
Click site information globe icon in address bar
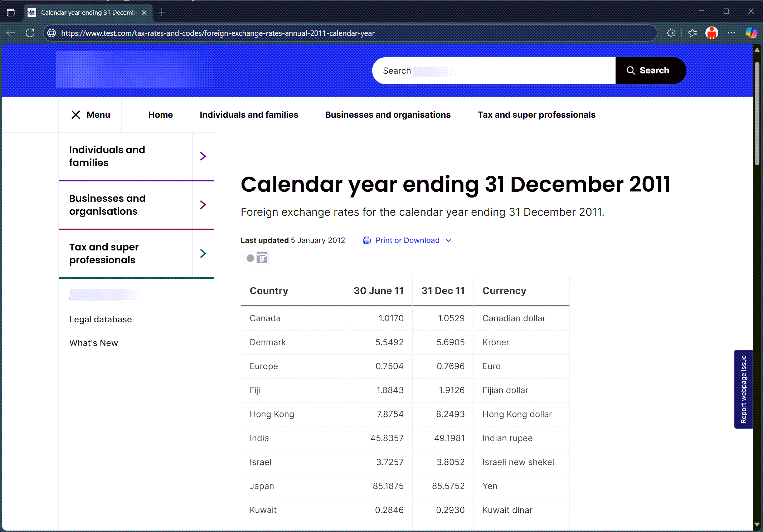(x=52, y=33)
